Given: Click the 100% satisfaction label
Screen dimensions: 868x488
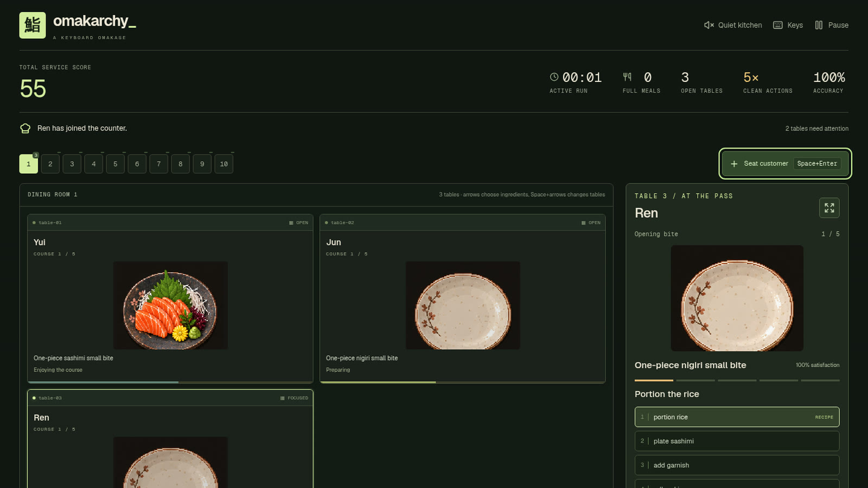Looking at the screenshot, I should click(x=818, y=365).
